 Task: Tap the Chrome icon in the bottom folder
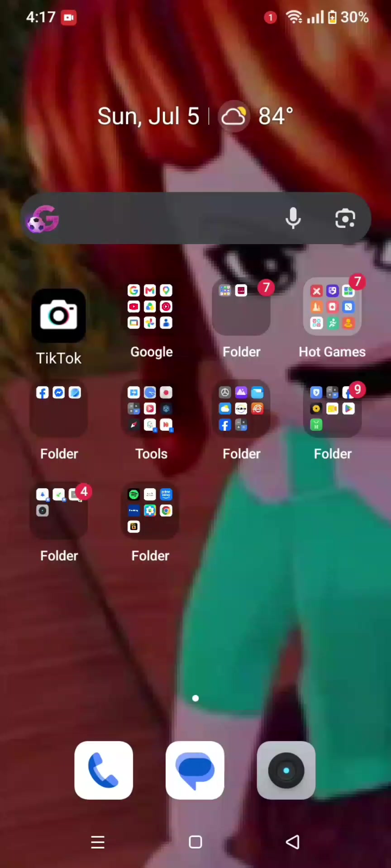pos(166,510)
